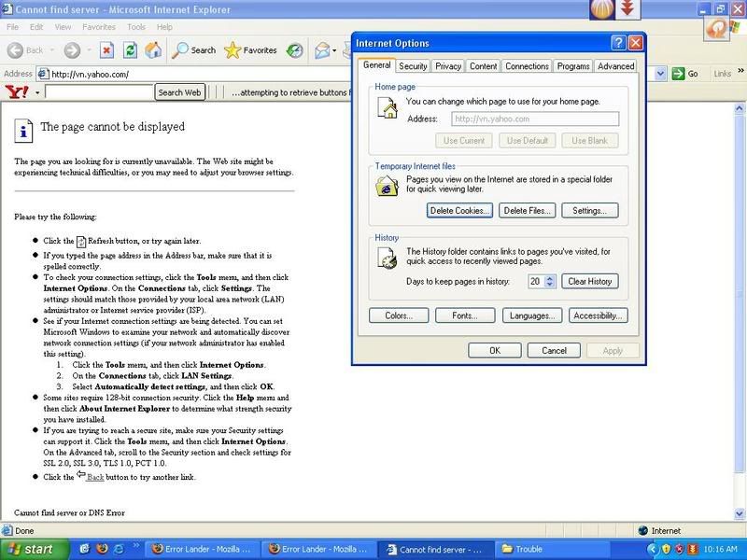Viewport: 747px width, 560px height.
Task: Click the Stop loading icon
Action: click(x=106, y=50)
